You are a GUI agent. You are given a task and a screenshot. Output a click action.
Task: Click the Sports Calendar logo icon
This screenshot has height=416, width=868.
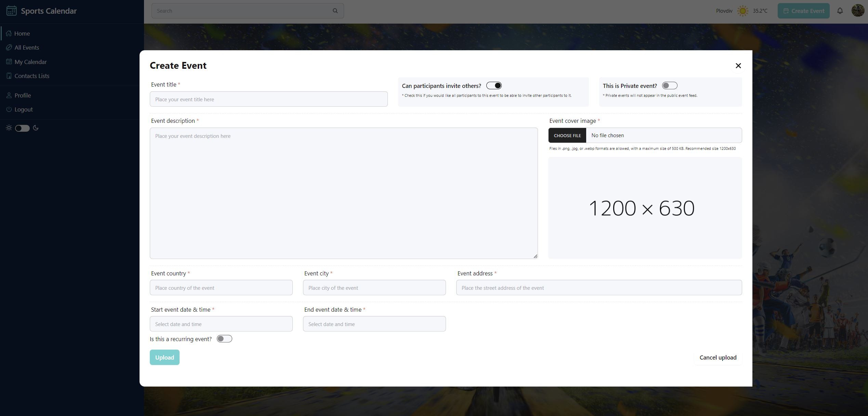point(11,11)
